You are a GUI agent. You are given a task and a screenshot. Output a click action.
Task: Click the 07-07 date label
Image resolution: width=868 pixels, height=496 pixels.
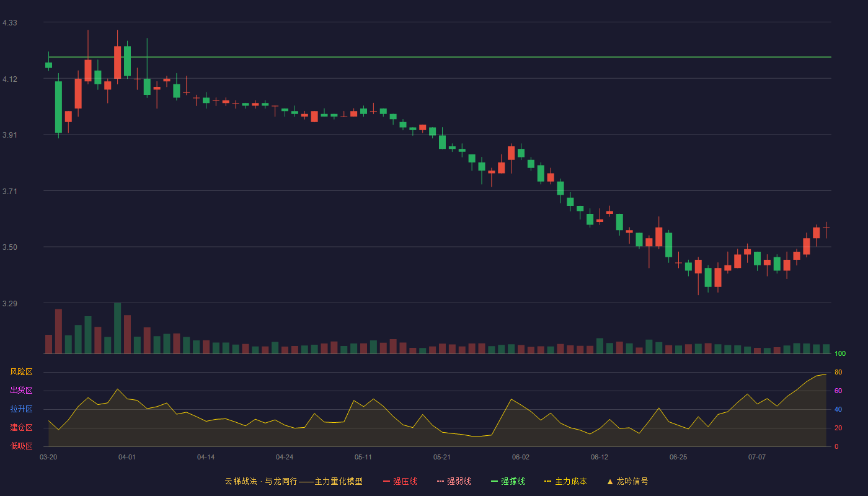[x=757, y=457]
